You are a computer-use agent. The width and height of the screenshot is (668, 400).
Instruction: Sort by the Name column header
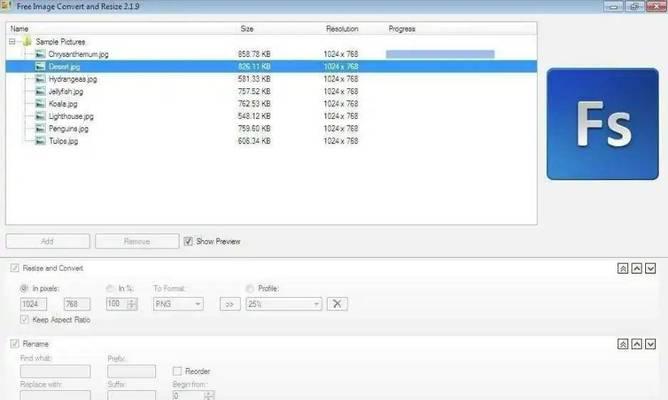pos(19,29)
